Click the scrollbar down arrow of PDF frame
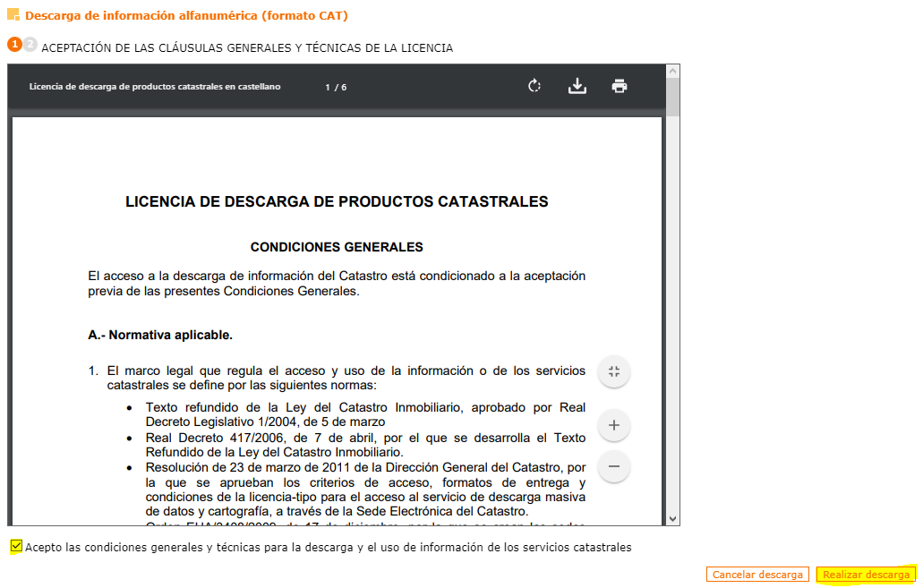 tap(673, 519)
